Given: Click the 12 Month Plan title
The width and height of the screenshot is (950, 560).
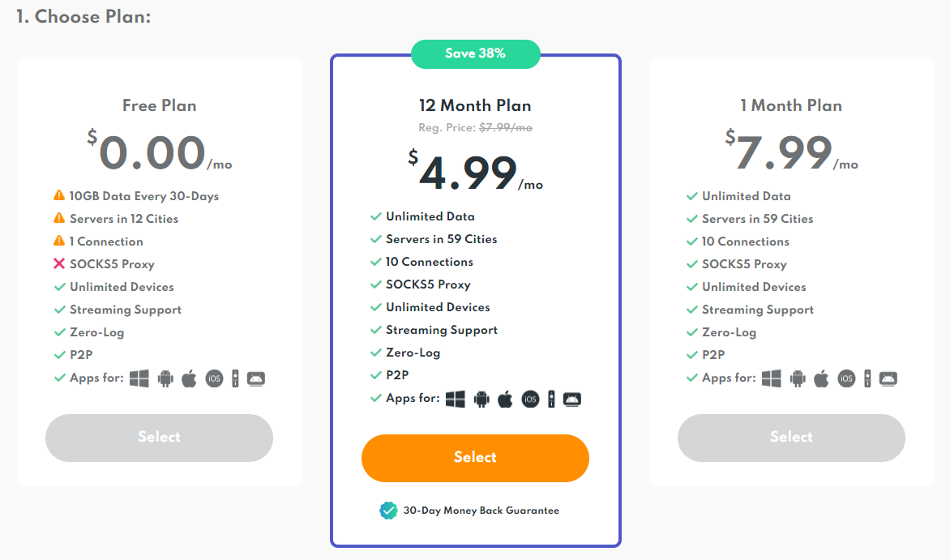Looking at the screenshot, I should click(x=475, y=105).
